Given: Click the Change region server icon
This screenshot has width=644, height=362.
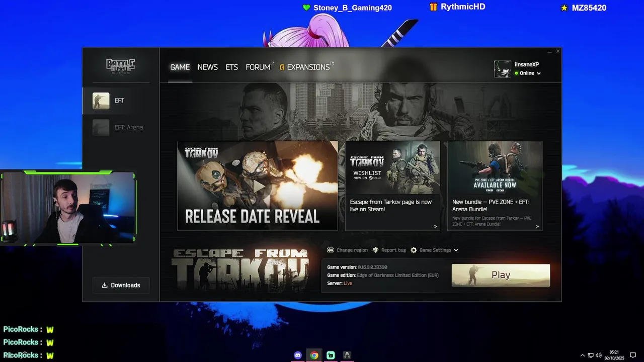Looking at the screenshot, I should pos(330,250).
